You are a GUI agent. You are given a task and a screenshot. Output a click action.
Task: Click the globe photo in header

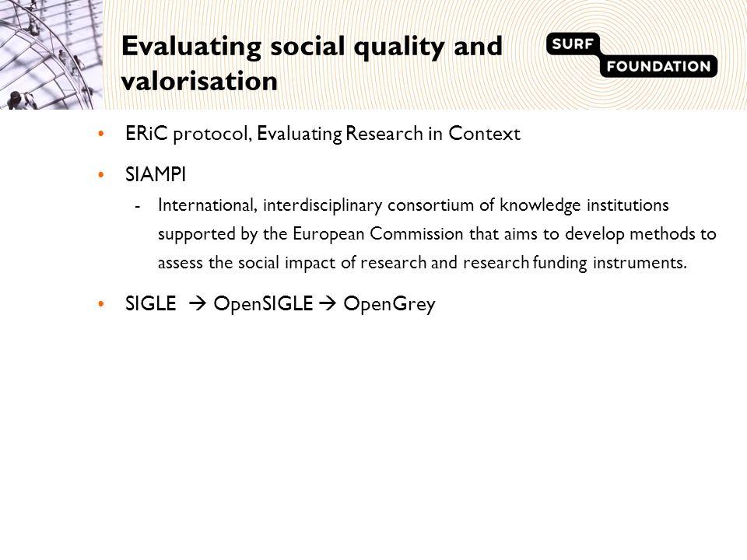pyautogui.click(x=51, y=54)
